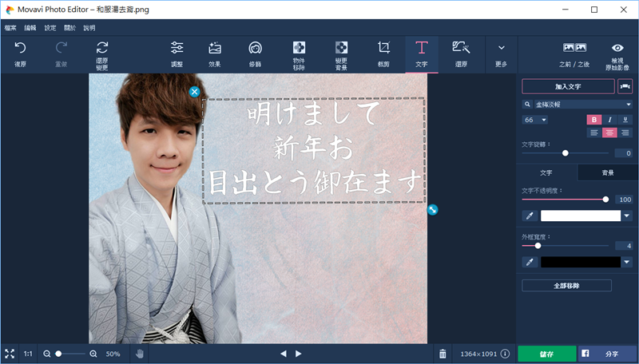Open the 關於 About menu

pyautogui.click(x=69, y=28)
